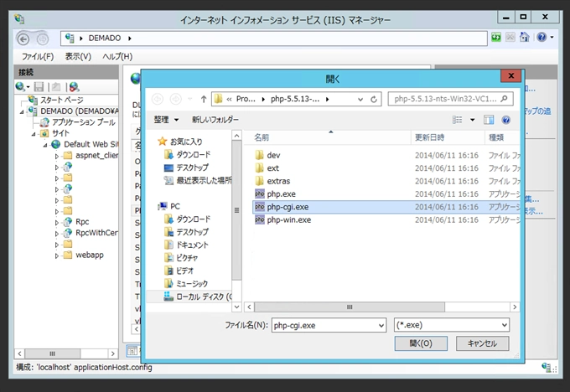Open the 整理 menu in dialog
570x392 pixels.
[166, 120]
